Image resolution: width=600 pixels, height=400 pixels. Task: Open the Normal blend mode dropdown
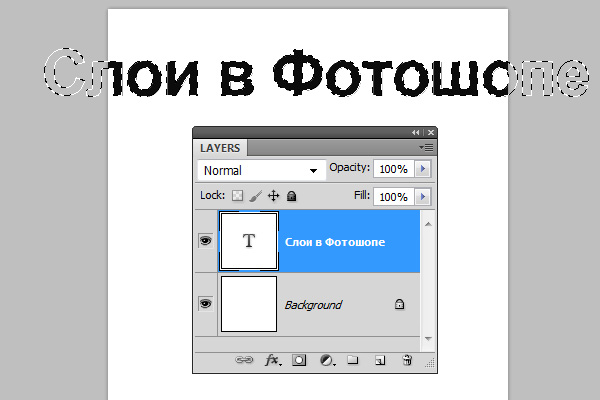261,170
